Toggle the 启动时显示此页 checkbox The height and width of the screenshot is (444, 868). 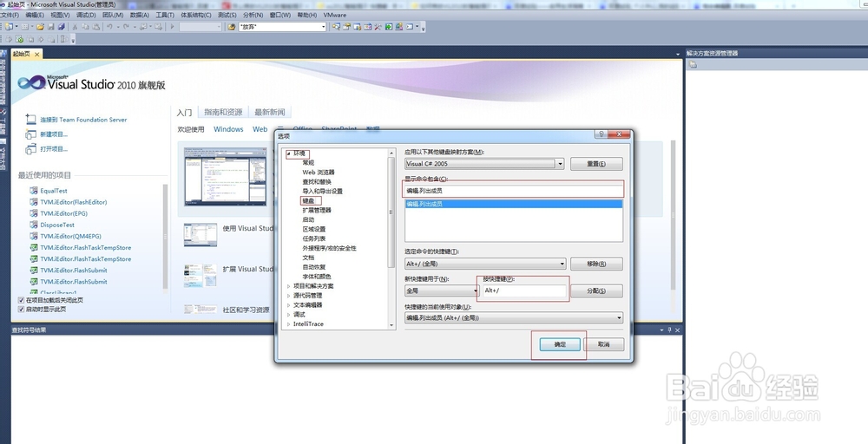(22, 309)
